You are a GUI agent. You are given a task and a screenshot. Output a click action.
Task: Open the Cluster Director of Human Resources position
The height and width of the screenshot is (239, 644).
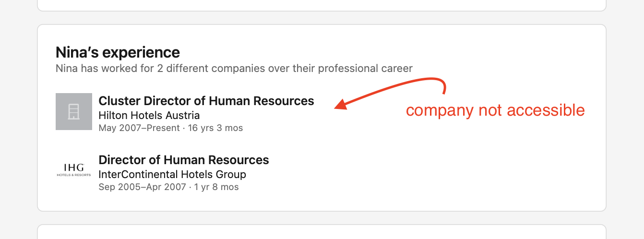(206, 101)
